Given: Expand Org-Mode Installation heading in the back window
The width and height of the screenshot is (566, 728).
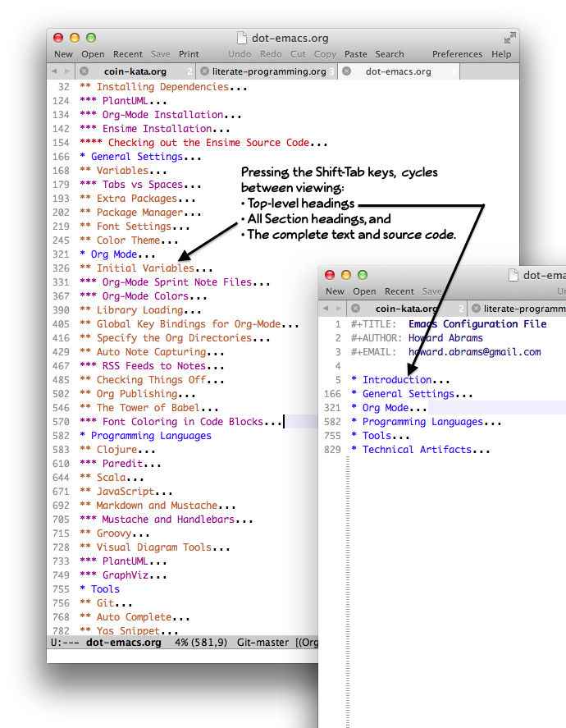Looking at the screenshot, I should click(x=161, y=115).
